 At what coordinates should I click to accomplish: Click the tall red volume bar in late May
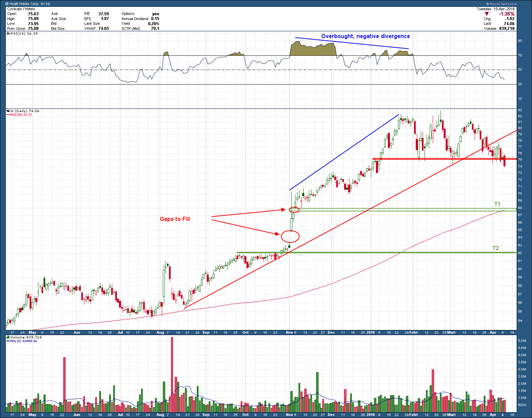coord(64,385)
